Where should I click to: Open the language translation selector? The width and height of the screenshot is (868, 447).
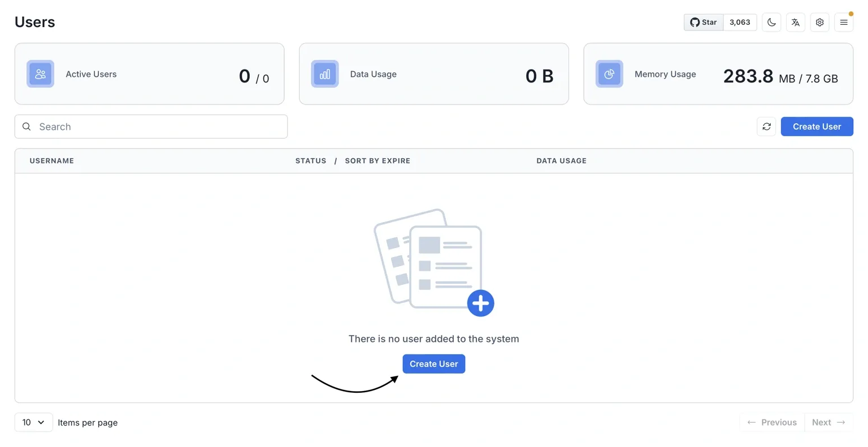click(795, 23)
